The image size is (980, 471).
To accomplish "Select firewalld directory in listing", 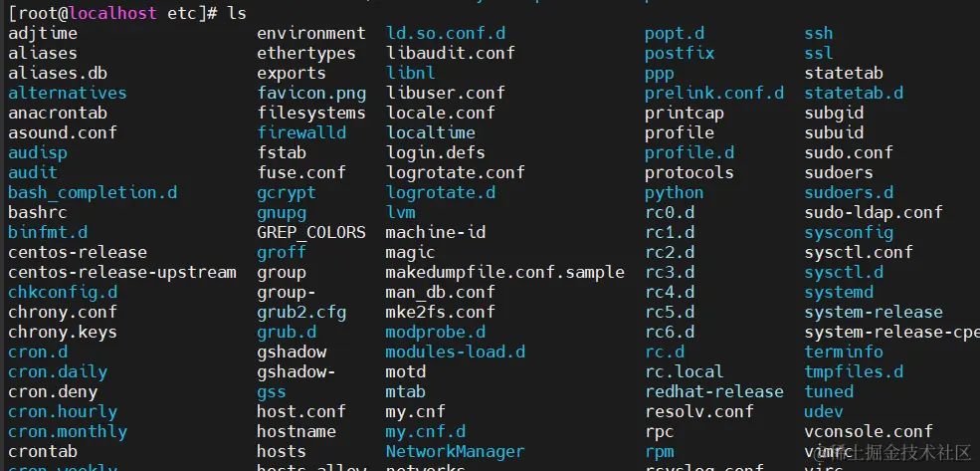I will (x=300, y=132).
